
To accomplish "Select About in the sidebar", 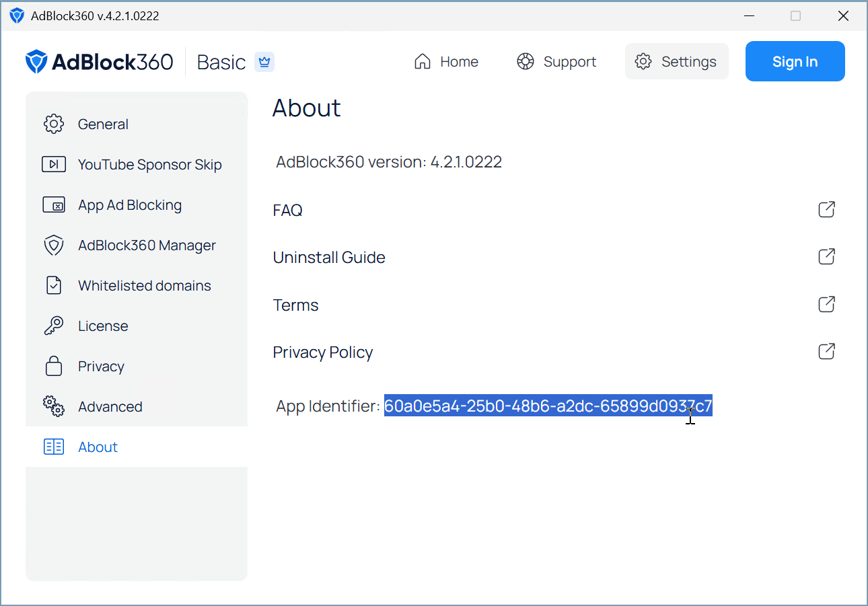I will click(137, 447).
